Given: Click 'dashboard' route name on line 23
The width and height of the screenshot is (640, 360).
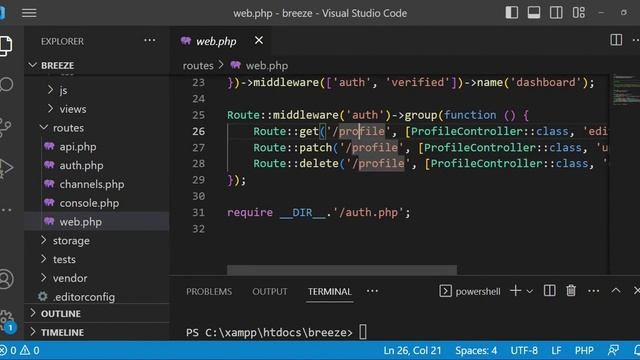Looking at the screenshot, I should click(546, 82).
